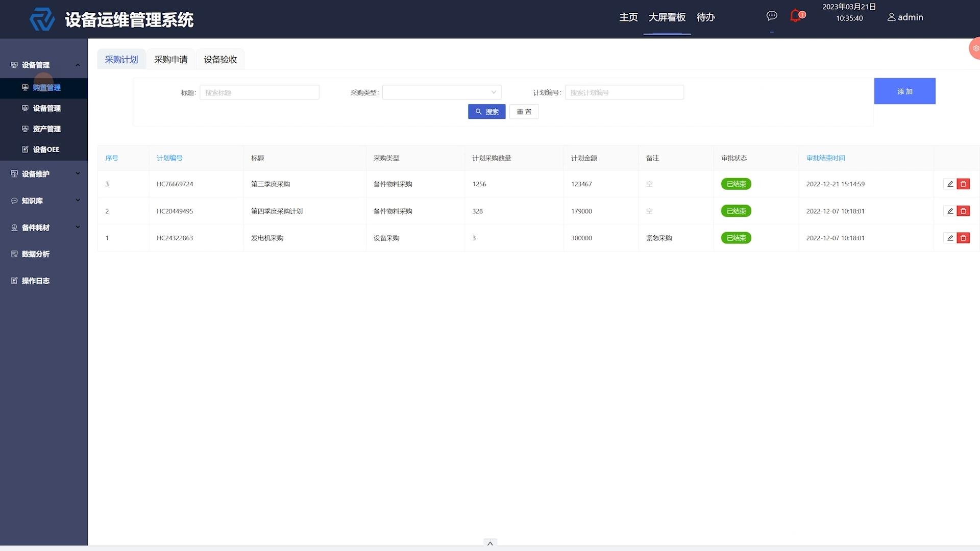Expand the 知识库 sidebar menu
This screenshot has height=551, width=980.
tap(44, 201)
